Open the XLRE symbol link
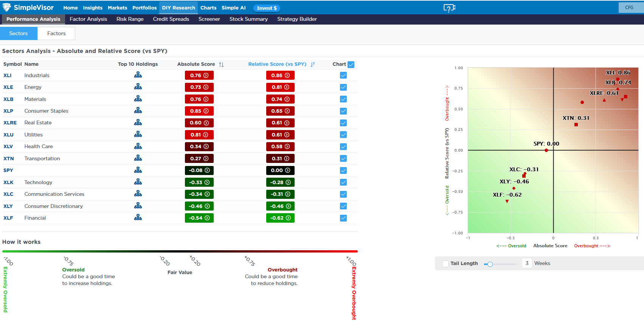Viewport: 644px width, 327px height. [x=10, y=123]
